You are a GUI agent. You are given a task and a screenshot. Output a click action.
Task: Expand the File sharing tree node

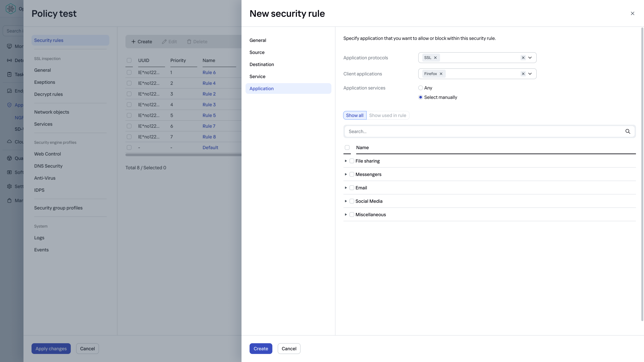346,161
